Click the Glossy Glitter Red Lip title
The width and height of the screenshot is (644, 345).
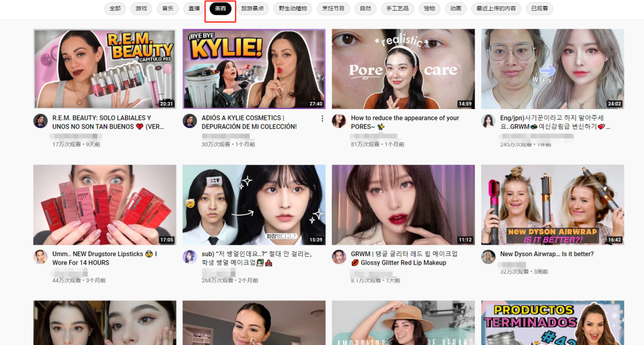pyautogui.click(x=404, y=259)
